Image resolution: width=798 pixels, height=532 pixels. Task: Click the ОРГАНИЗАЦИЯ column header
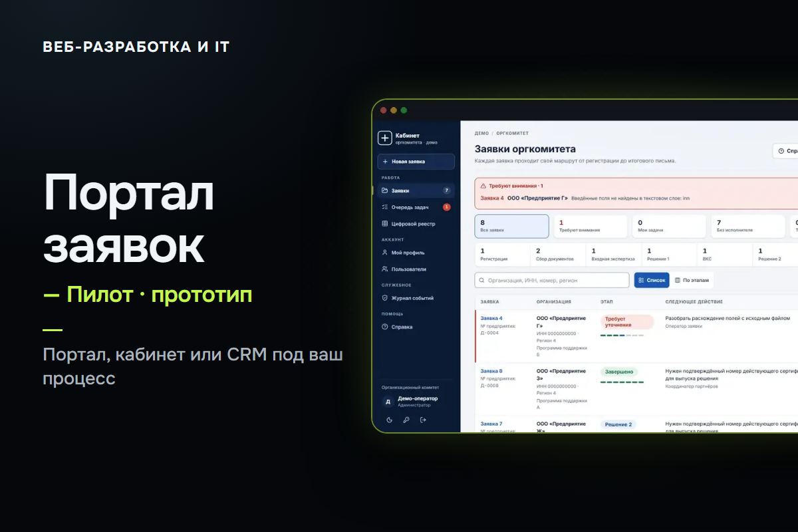pos(553,302)
